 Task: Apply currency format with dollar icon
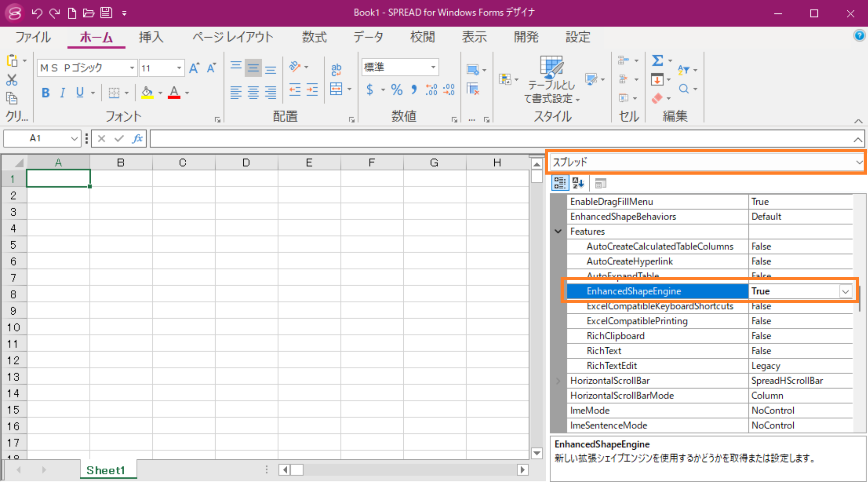(370, 89)
